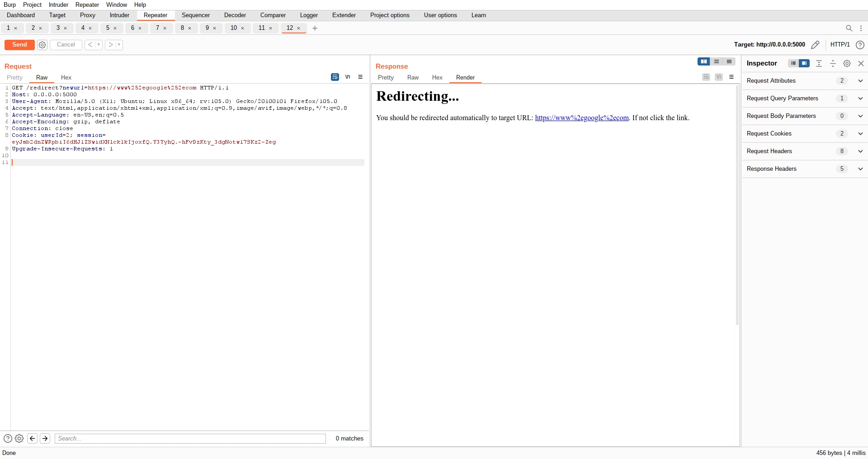Toggle request non-printable characters \n display
The image size is (868, 459).
pyautogui.click(x=348, y=77)
